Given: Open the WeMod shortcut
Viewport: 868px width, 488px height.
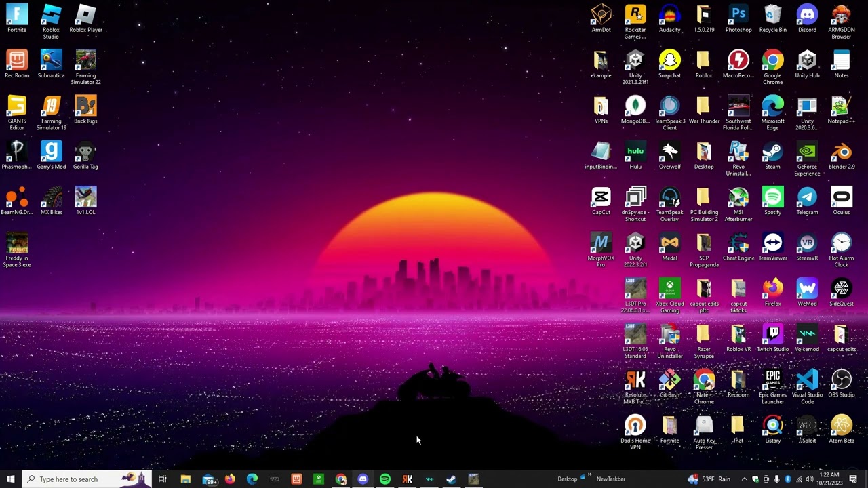Looking at the screenshot, I should [807, 292].
